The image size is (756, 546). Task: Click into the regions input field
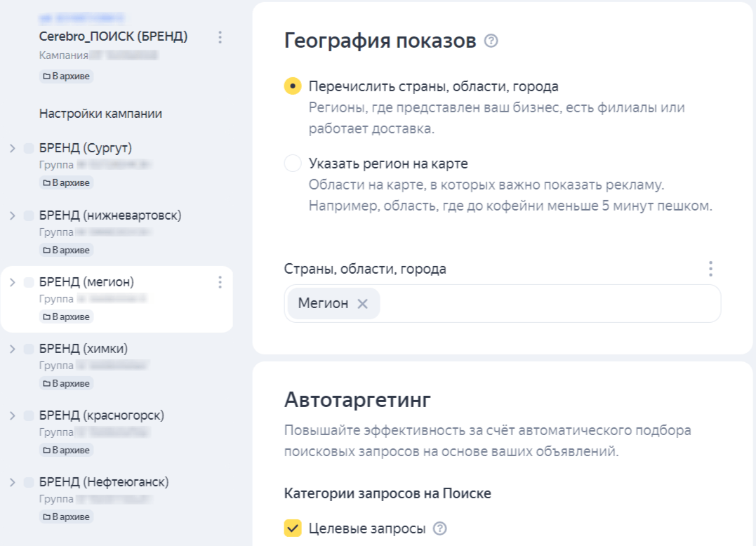pyautogui.click(x=548, y=304)
